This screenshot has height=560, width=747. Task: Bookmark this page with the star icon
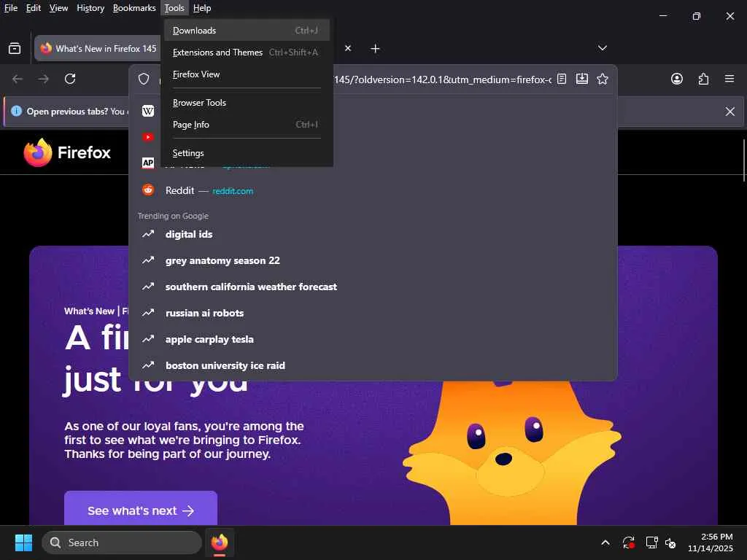coord(602,79)
